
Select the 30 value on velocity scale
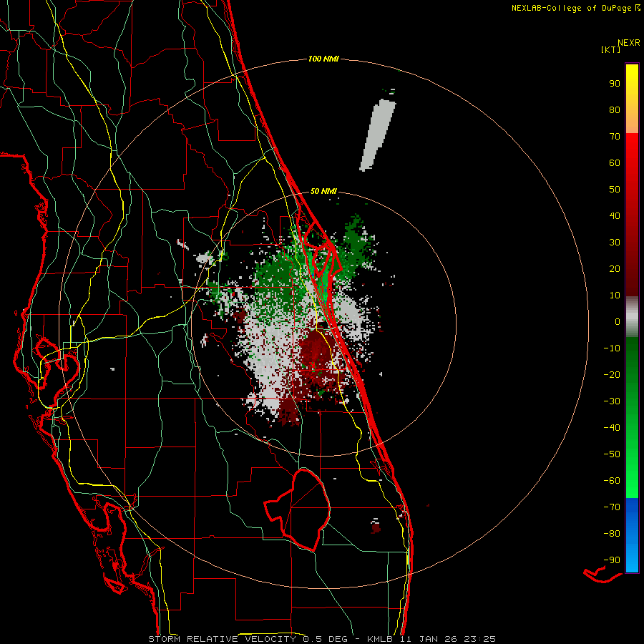[x=615, y=243]
